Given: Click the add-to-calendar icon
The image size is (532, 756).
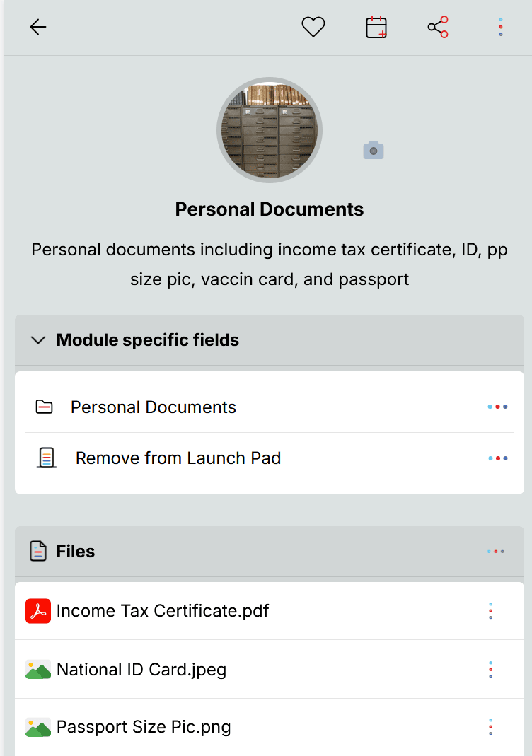Looking at the screenshot, I should tap(376, 27).
